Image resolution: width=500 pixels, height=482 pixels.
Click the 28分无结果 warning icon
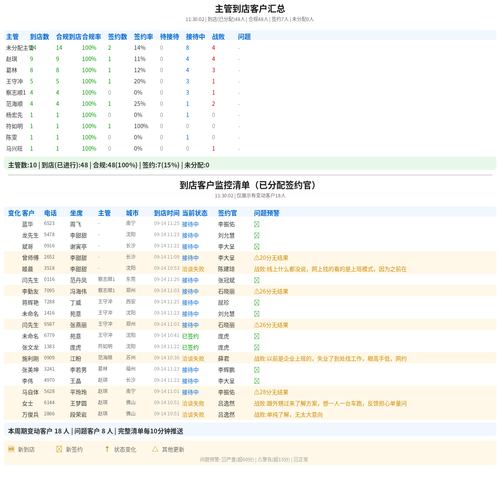pyautogui.click(x=256, y=392)
